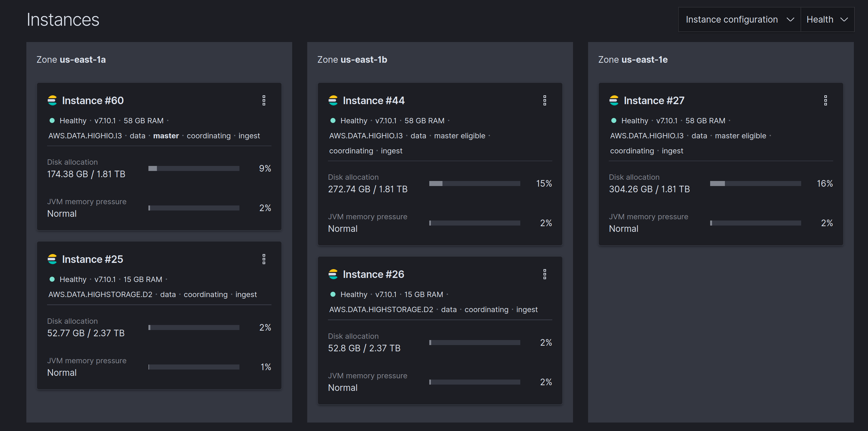Screen dimensions: 868x431
Task: Open the options menu for Instance #60
Action: point(264,100)
